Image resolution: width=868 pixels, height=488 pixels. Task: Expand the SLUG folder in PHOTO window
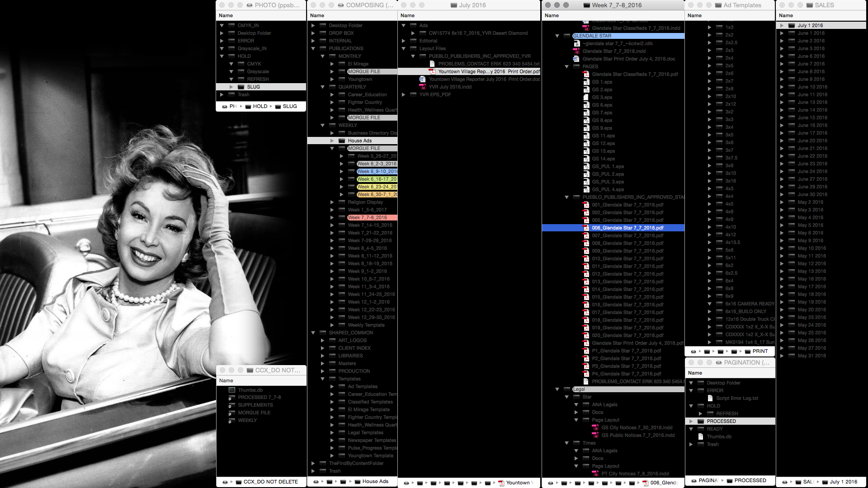tap(231, 87)
